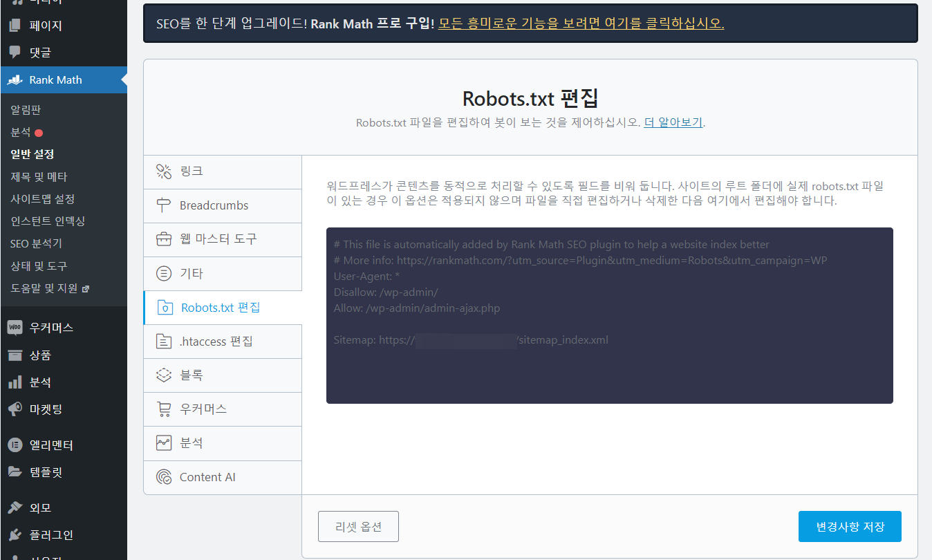Open Rank Math 알림판 submenu
Screen dimensions: 932x560
coord(26,110)
